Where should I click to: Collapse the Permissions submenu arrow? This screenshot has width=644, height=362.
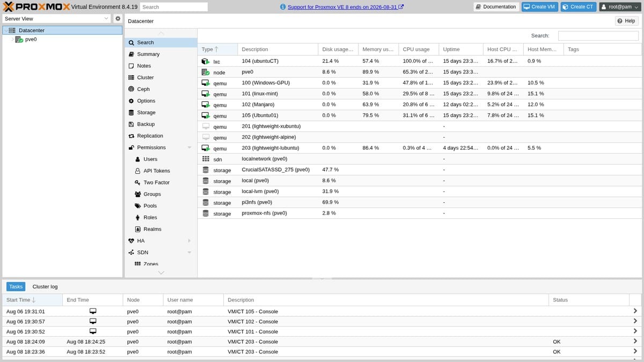189,147
